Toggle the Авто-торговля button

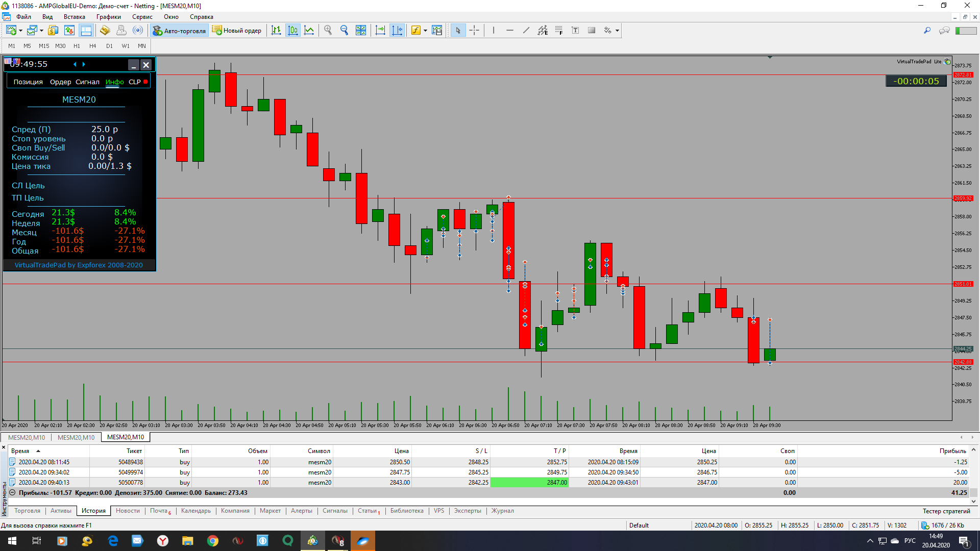(180, 31)
